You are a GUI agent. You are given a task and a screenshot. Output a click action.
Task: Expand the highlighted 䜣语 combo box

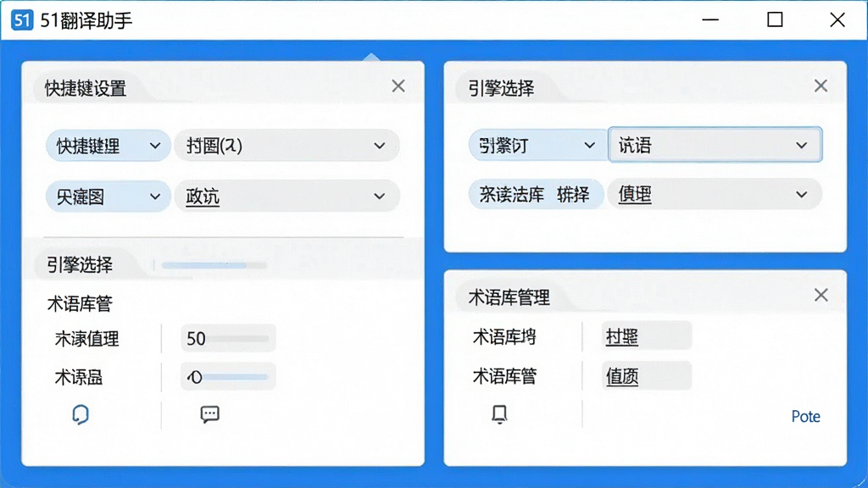coord(715,144)
